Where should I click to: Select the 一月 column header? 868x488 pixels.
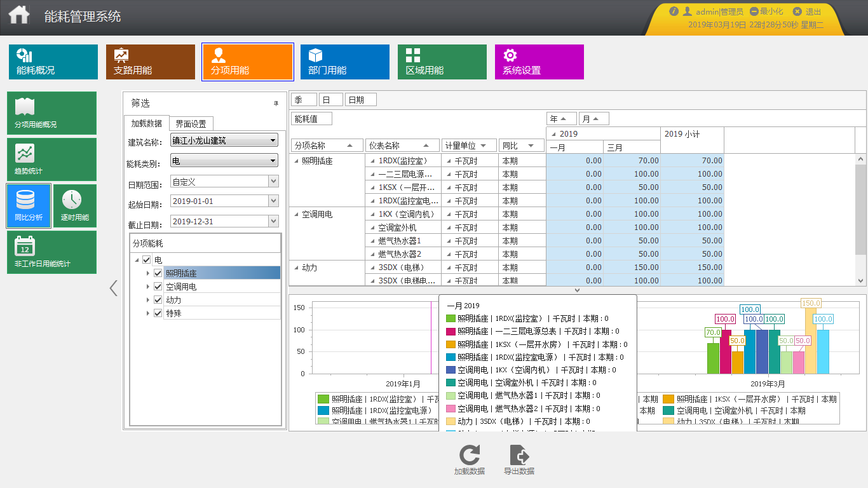click(574, 147)
